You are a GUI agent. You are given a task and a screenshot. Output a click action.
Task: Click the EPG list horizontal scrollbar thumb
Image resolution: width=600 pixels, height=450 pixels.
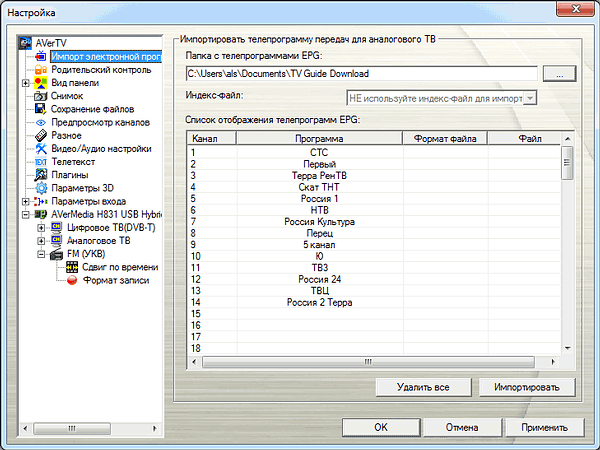click(368, 362)
